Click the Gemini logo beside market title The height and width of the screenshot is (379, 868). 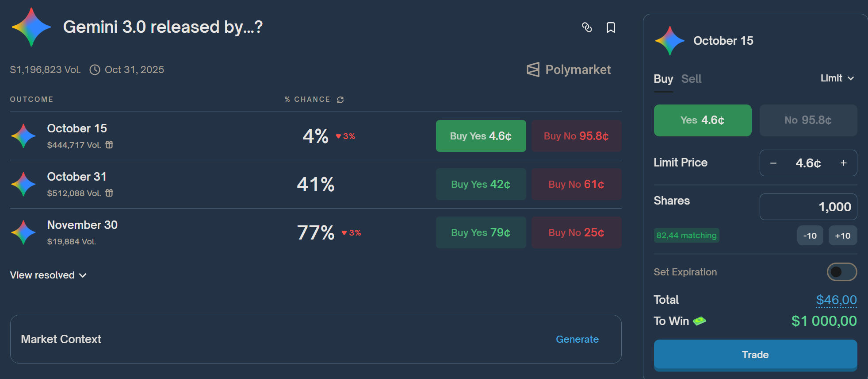(31, 27)
